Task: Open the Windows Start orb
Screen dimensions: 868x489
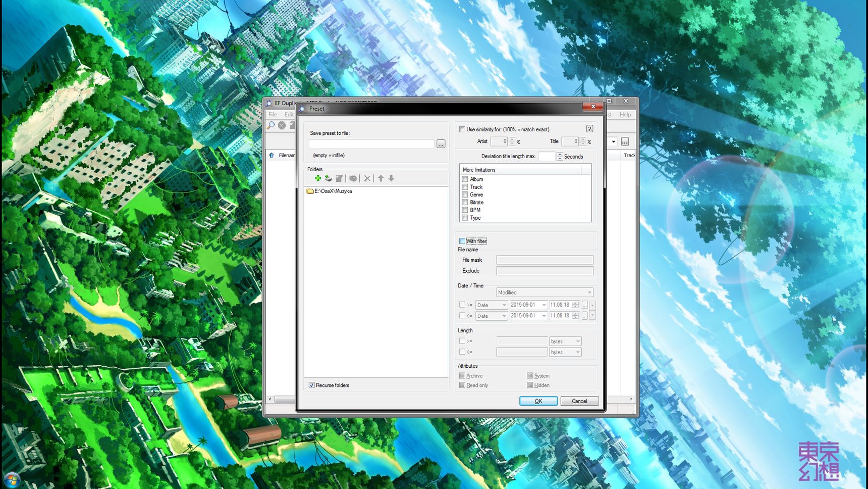Action: (x=11, y=480)
